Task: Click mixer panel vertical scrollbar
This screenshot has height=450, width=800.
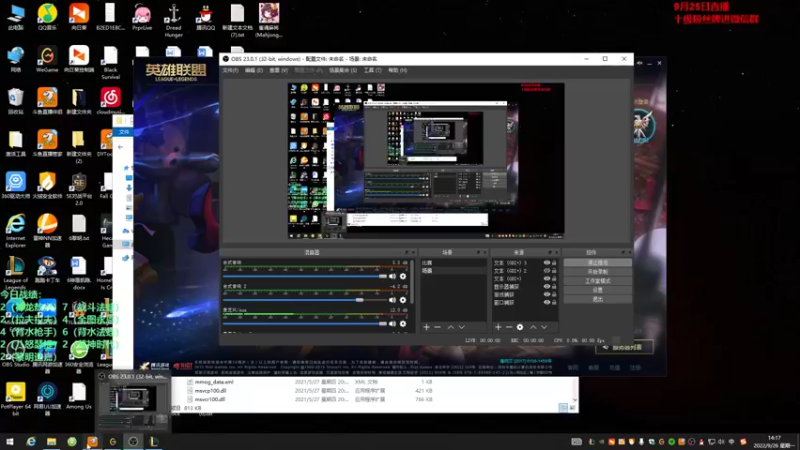Action: tap(412, 282)
